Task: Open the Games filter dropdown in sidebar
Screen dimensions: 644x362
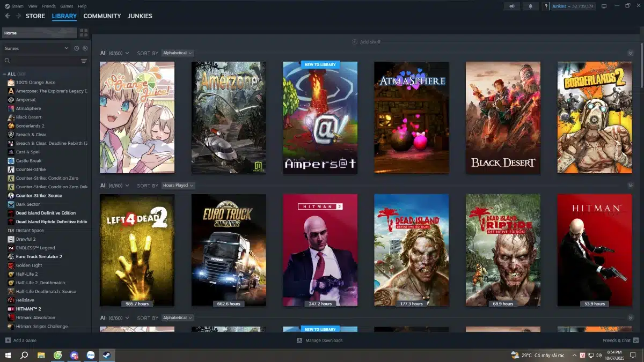Action: point(66,48)
